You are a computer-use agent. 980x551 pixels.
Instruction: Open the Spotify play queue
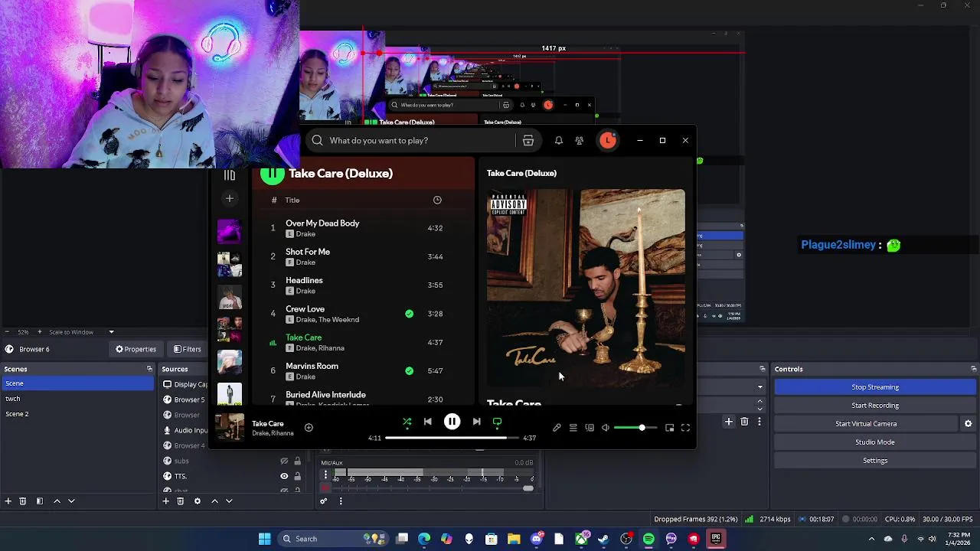(573, 428)
